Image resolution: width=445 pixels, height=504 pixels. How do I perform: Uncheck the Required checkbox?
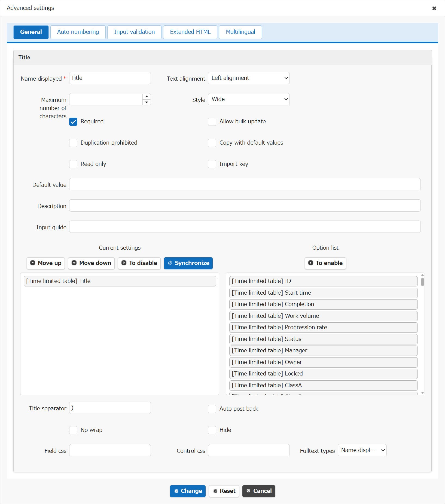pyautogui.click(x=73, y=122)
